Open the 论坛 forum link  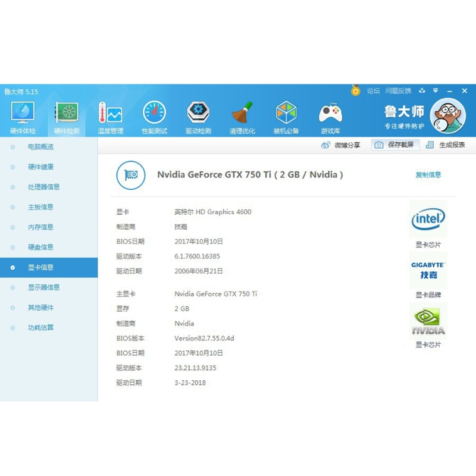pos(373,91)
